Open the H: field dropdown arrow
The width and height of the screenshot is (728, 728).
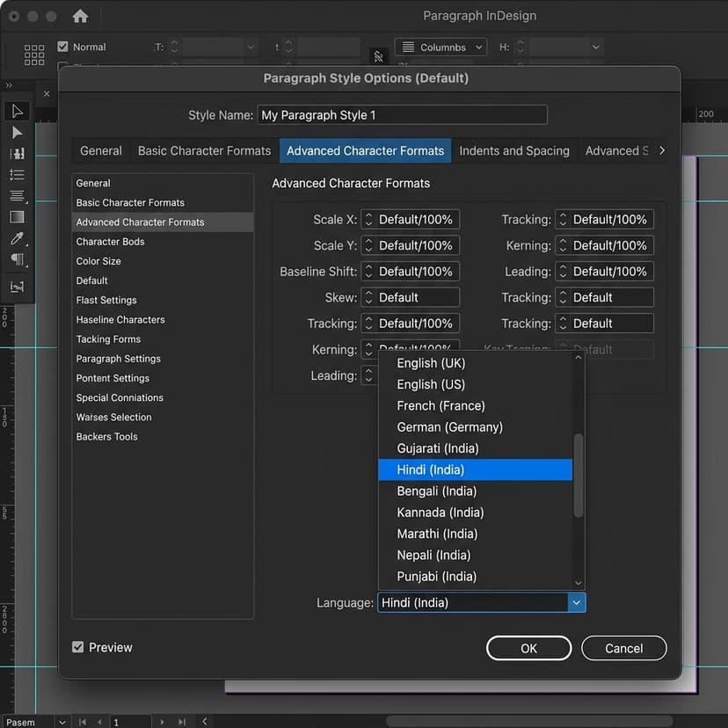coord(596,47)
